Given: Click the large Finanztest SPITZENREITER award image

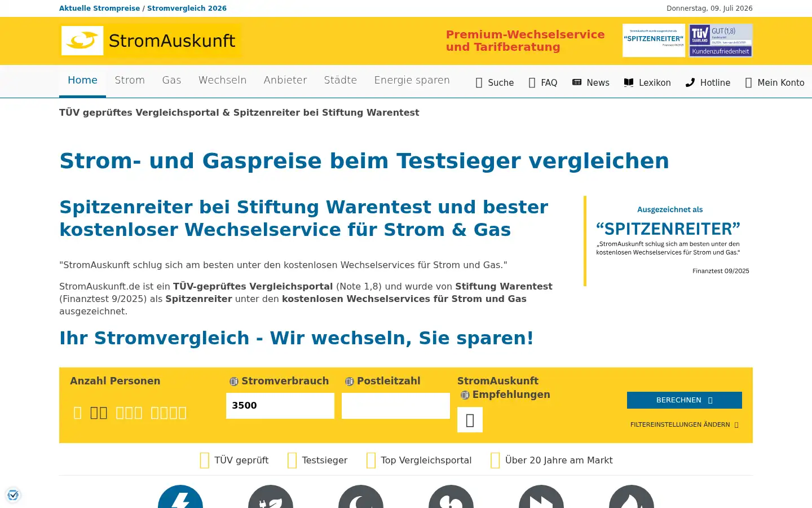Looking at the screenshot, I should point(668,241).
